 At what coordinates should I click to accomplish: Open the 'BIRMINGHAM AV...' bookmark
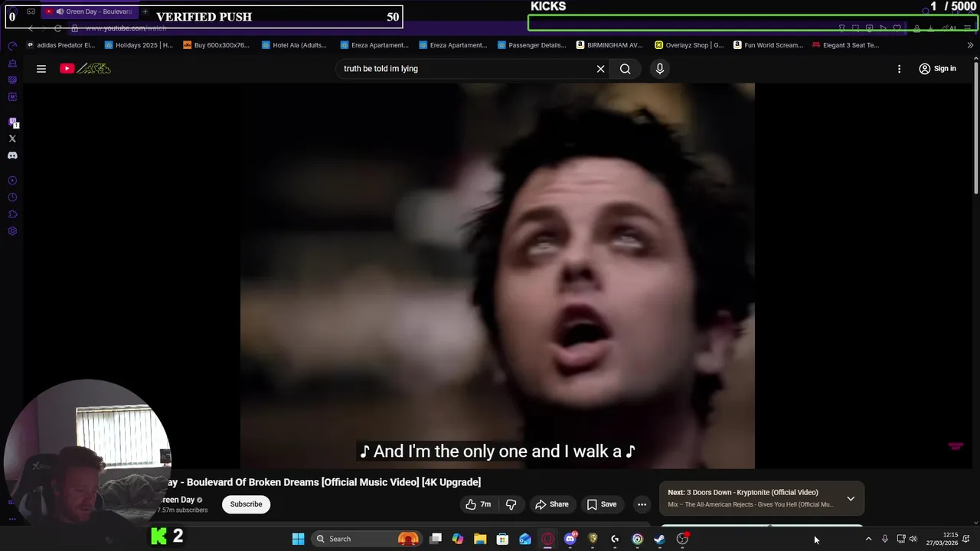[x=609, y=45]
